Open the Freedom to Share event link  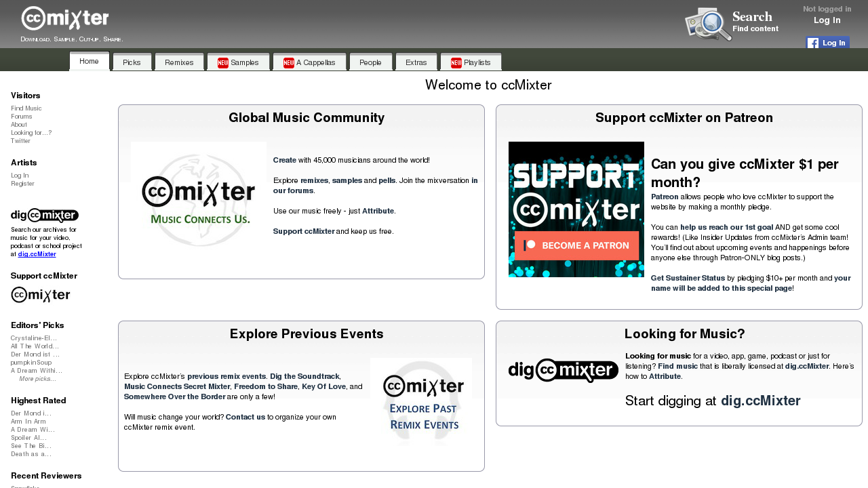pos(266,386)
